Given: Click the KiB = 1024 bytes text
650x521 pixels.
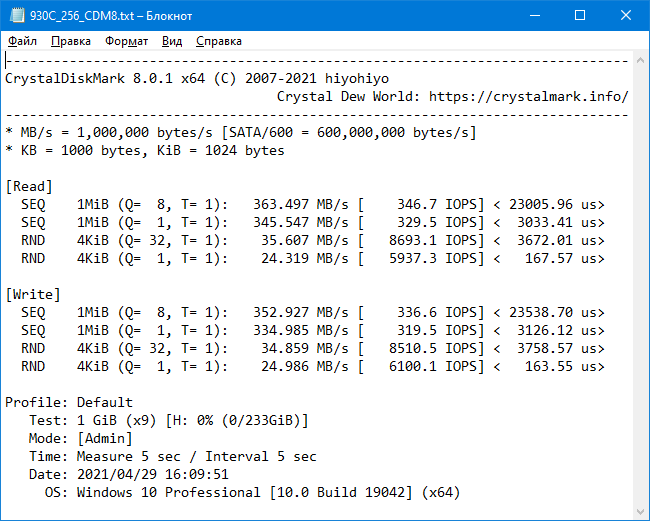Looking at the screenshot, I should 221,150.
